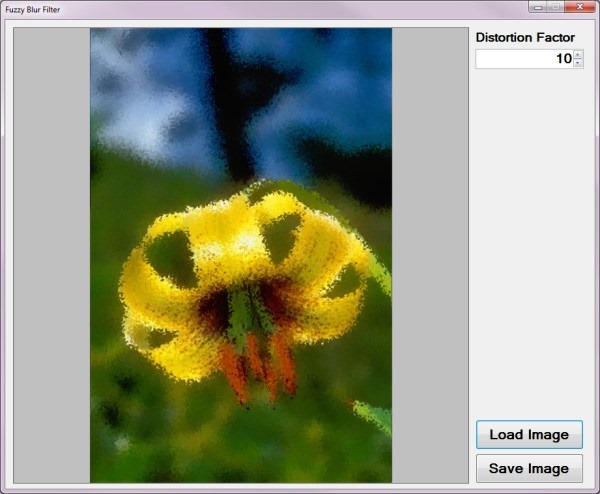Increase Distortion Factor with the up arrow
Screen dimensions: 600x494
tap(578, 54)
